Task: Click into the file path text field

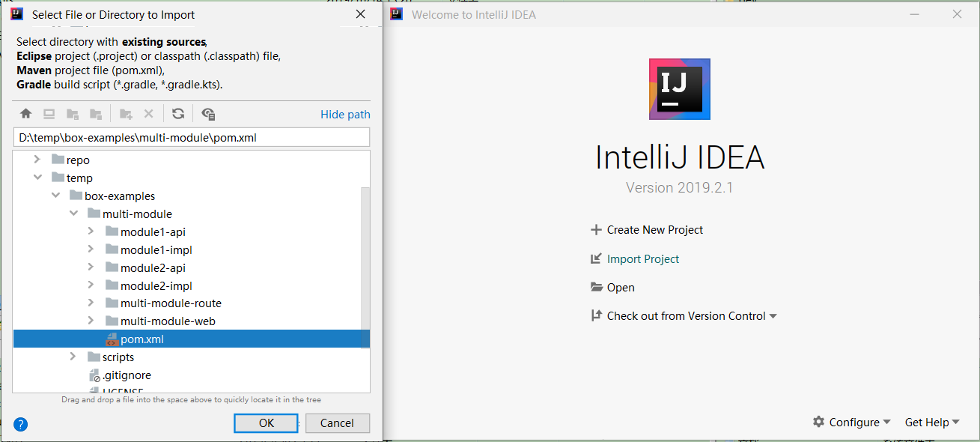Action: (192, 137)
